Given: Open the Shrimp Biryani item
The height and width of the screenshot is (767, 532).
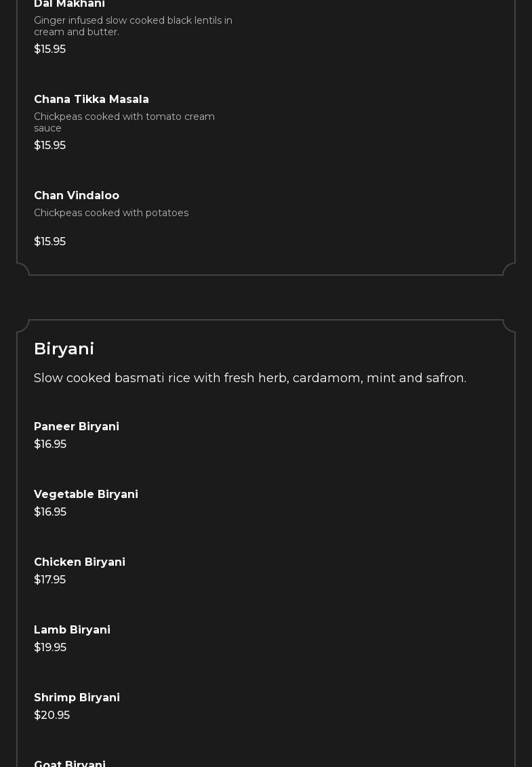Looking at the screenshot, I should tap(77, 698).
